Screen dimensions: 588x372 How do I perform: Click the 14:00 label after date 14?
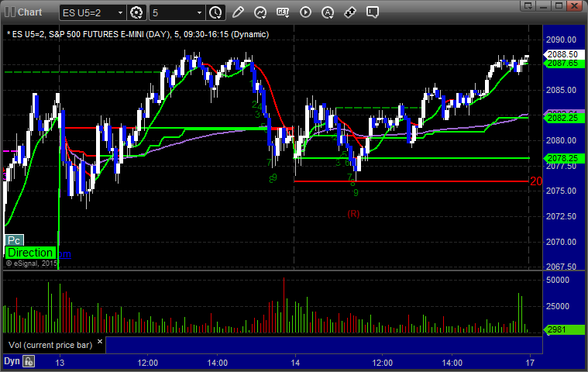point(452,363)
